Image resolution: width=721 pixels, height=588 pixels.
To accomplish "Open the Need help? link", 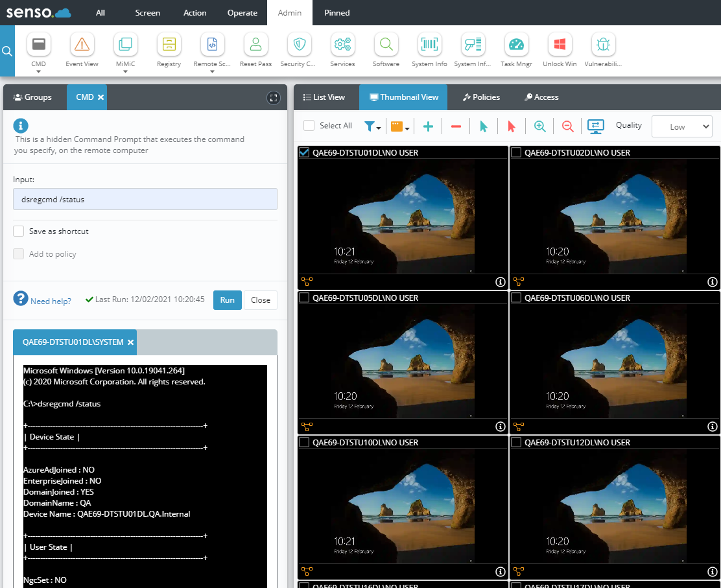I will point(51,301).
